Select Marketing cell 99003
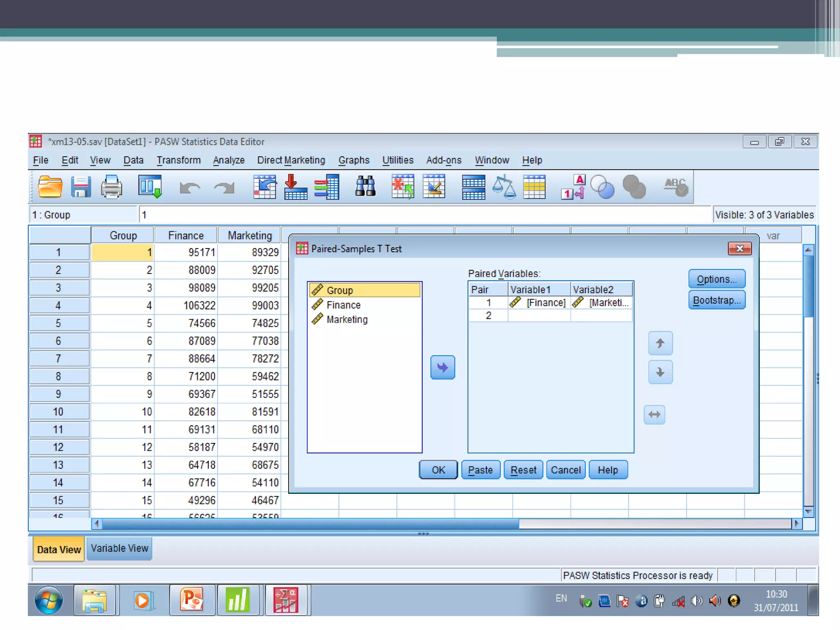840x630 pixels. [x=249, y=305]
